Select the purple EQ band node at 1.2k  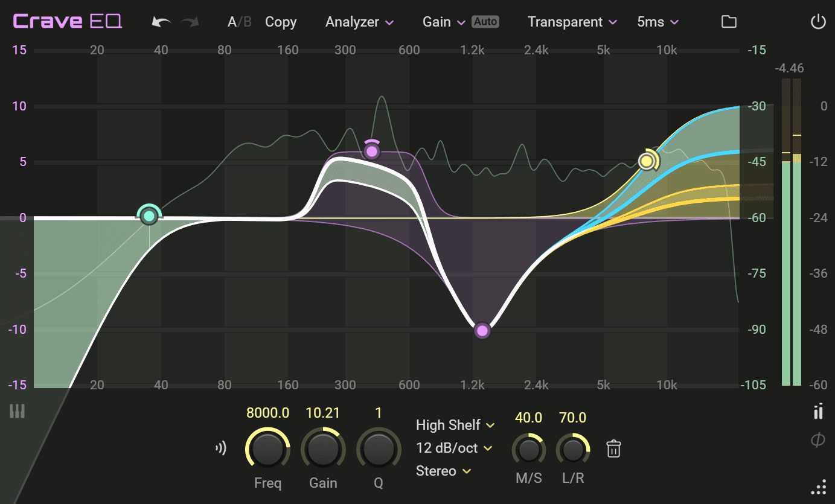(x=482, y=330)
